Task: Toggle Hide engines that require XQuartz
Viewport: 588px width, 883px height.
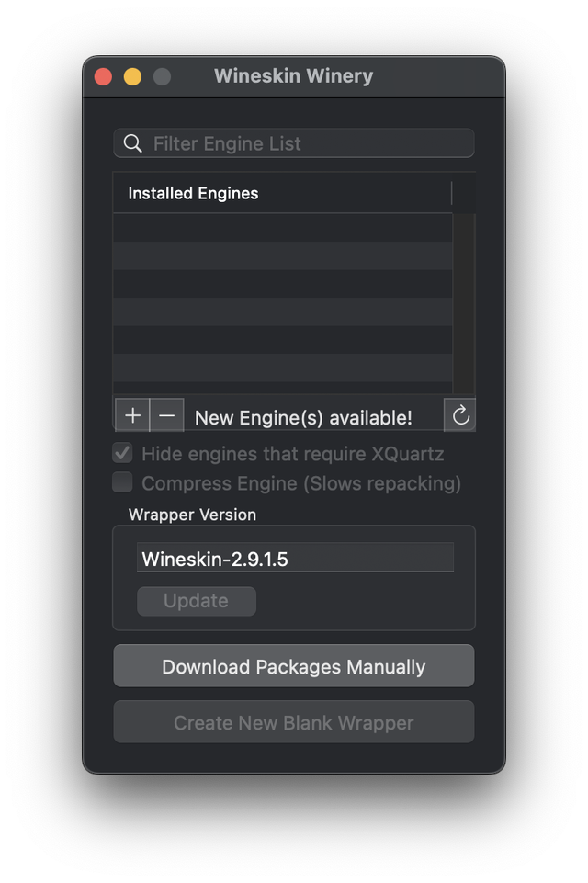Action: tap(122, 454)
